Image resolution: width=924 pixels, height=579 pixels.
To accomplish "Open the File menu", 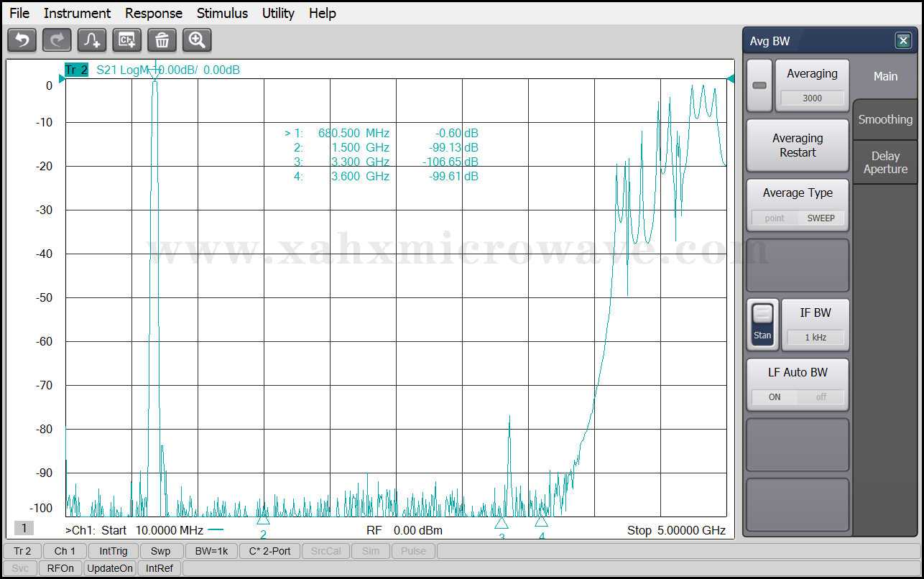I will tap(19, 13).
